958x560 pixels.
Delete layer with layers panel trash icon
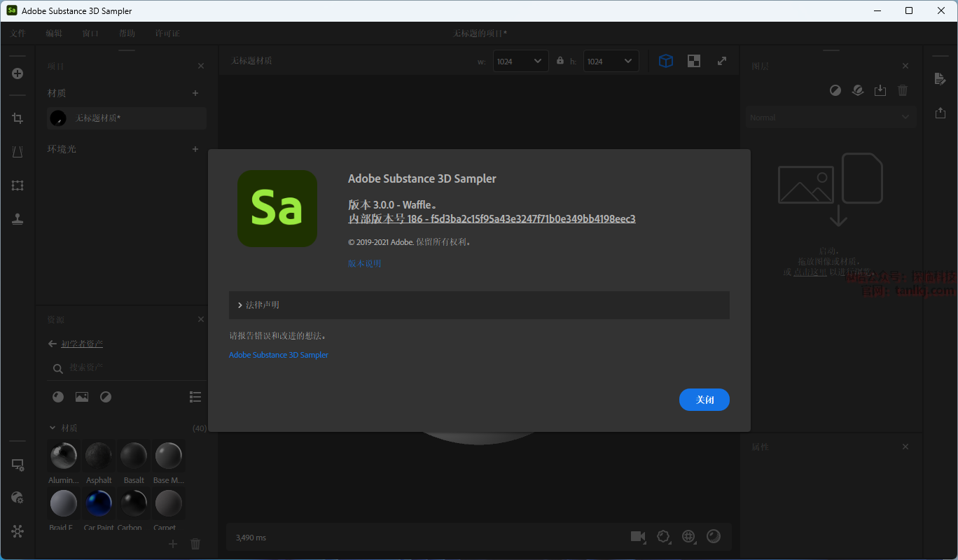point(903,90)
